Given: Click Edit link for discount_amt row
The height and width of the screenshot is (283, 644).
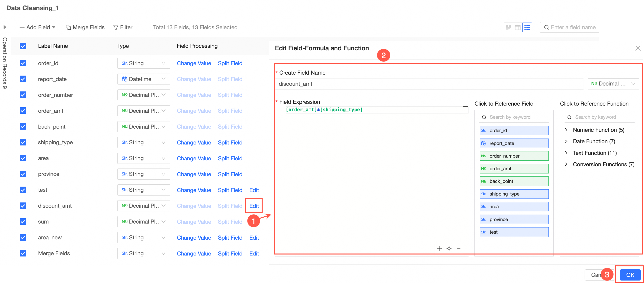Looking at the screenshot, I should point(254,206).
